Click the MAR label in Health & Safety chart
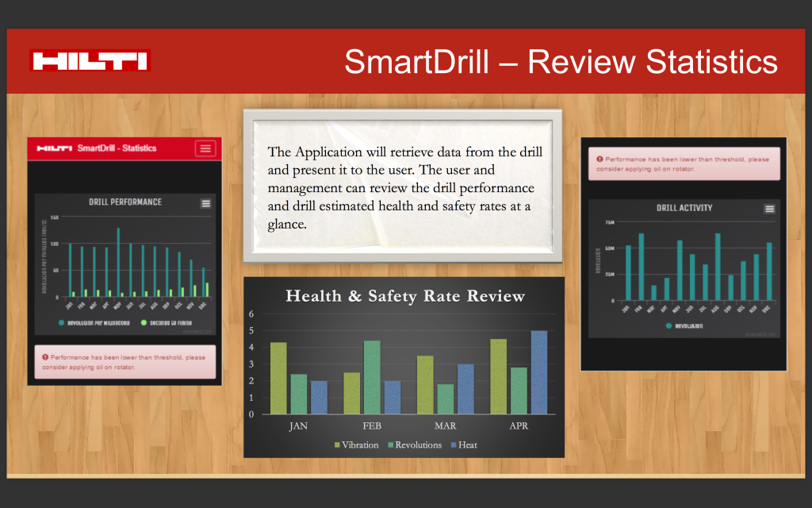This screenshot has height=508, width=812. (446, 425)
